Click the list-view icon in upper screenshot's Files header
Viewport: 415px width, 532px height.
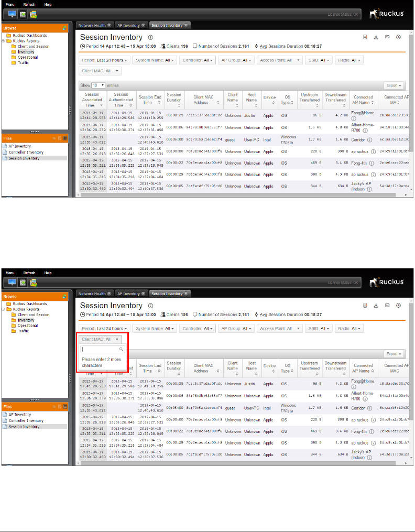pyautogui.click(x=65, y=138)
